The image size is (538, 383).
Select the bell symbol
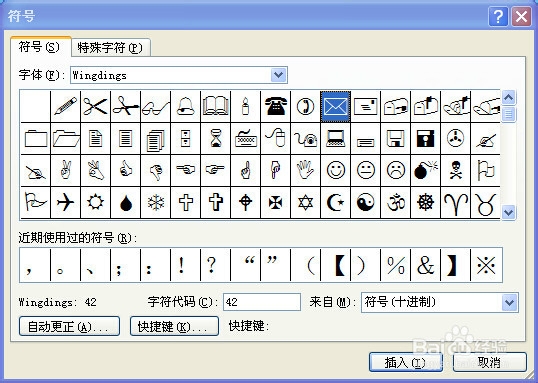(186, 106)
